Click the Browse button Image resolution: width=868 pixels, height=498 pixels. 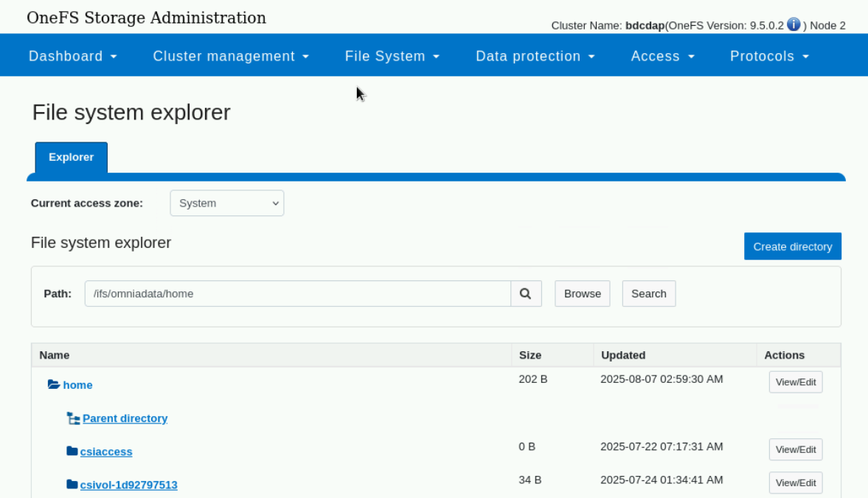(583, 294)
